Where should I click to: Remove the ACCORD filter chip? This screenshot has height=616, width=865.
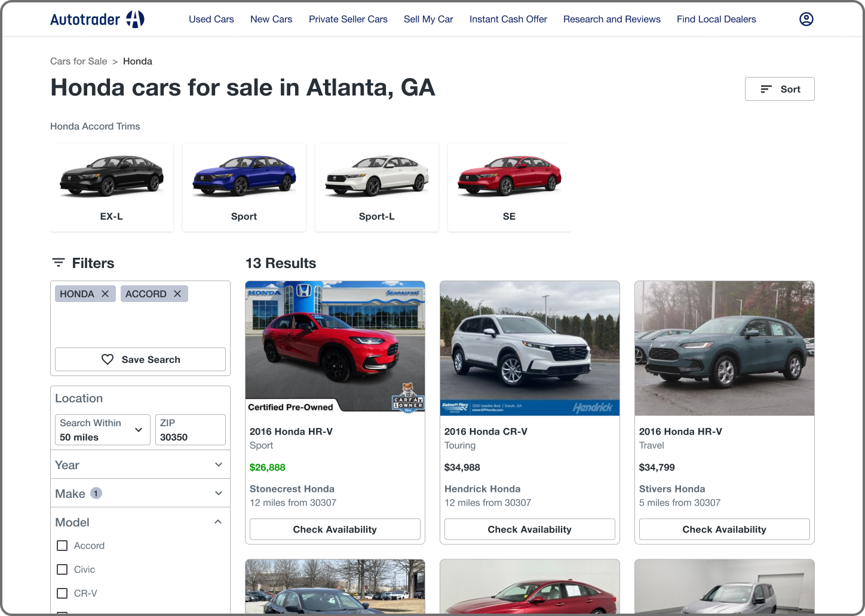[177, 294]
